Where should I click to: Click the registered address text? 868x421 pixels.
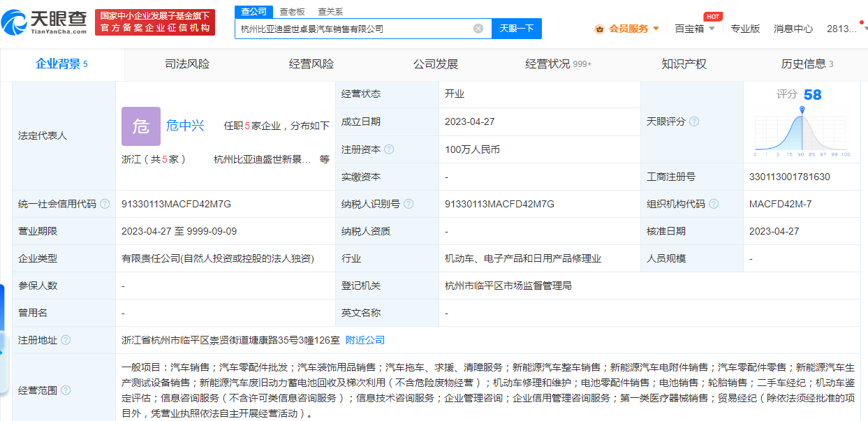click(230, 340)
